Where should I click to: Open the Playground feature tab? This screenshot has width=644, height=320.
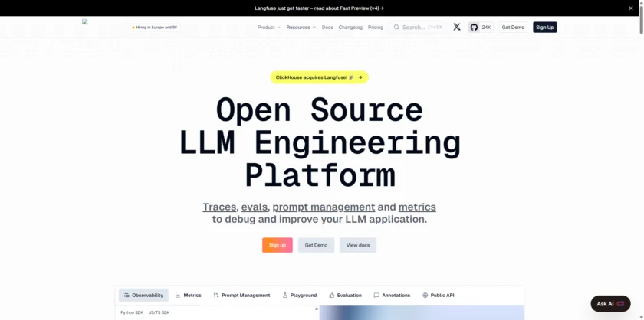click(299, 295)
